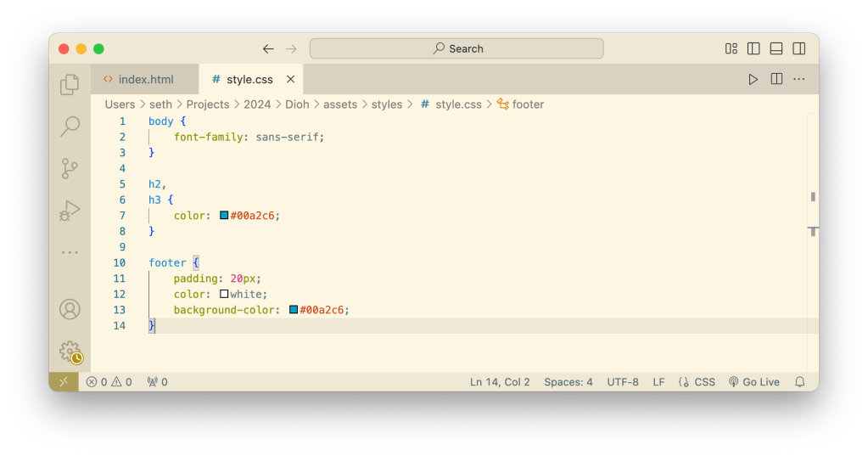Open the notifications bell
The width and height of the screenshot is (868, 456).
(799, 382)
